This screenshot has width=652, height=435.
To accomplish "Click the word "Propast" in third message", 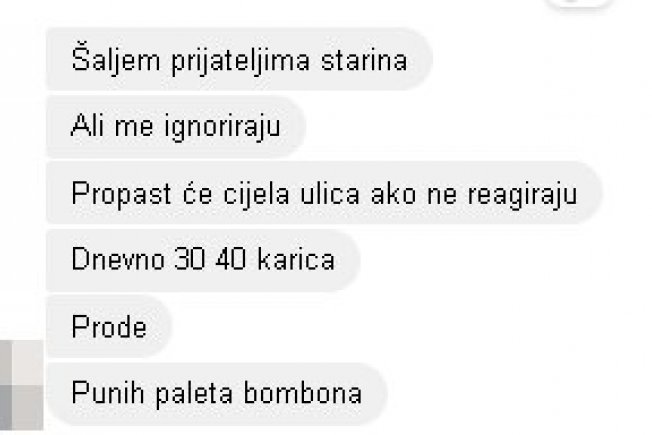I will (x=121, y=194).
